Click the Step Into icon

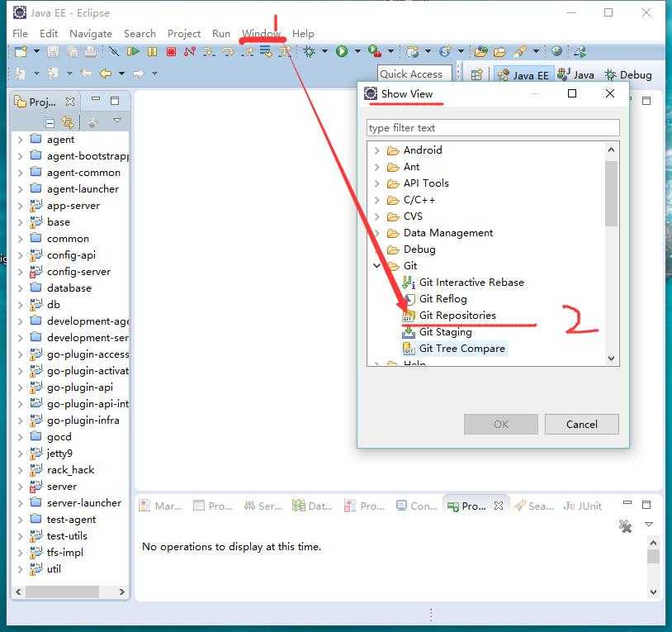click(209, 52)
